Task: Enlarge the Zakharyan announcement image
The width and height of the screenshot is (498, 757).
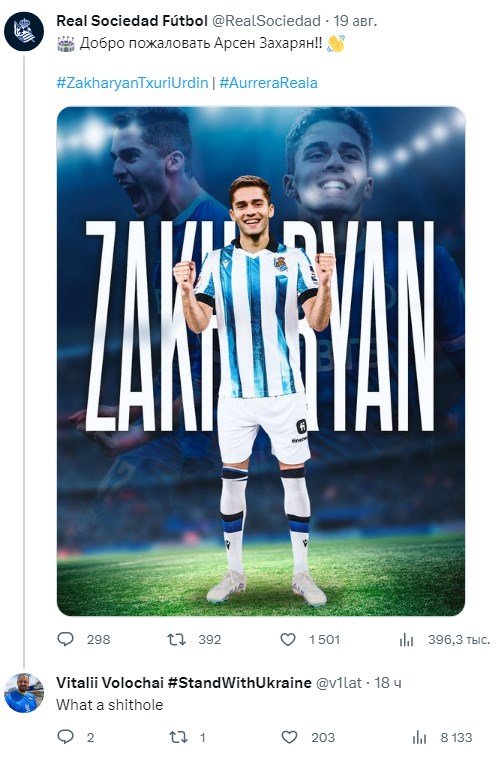Action: 261,361
